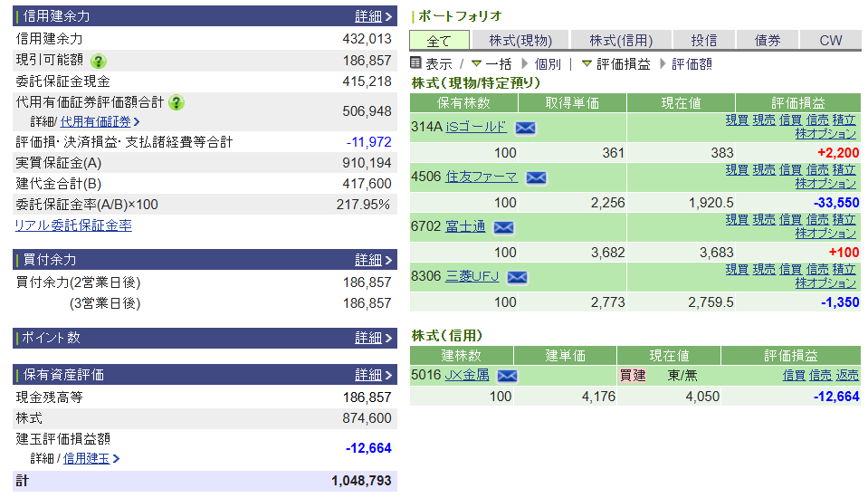Click the mail icon beside JX金属
The width and height of the screenshot is (868, 498).
coord(507,376)
